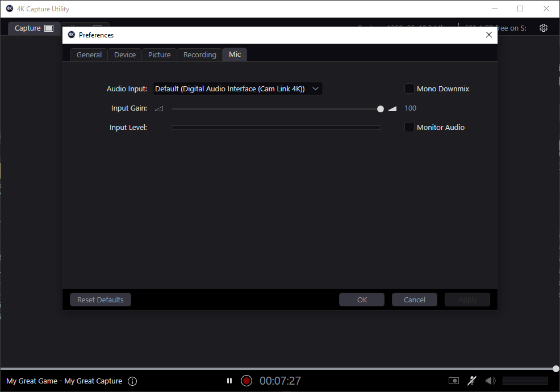Click the volume level bar at bottom right
Image resolution: width=560 pixels, height=392 pixels.
pos(525,381)
